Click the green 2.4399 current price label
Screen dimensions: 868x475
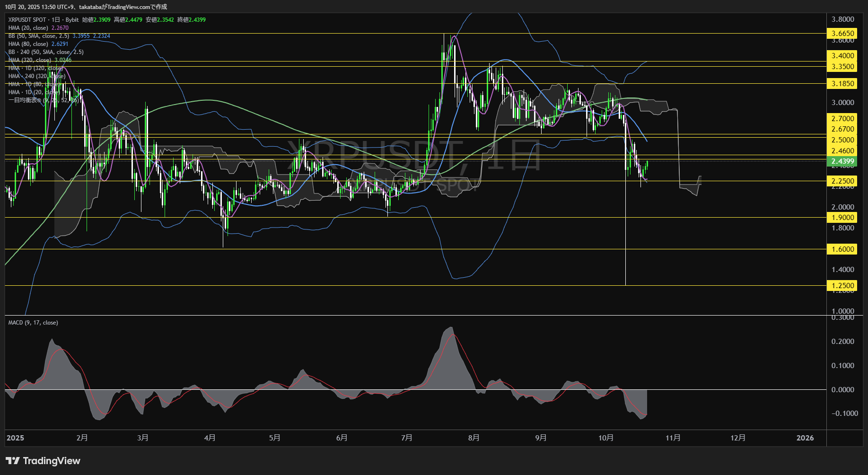[x=842, y=161]
